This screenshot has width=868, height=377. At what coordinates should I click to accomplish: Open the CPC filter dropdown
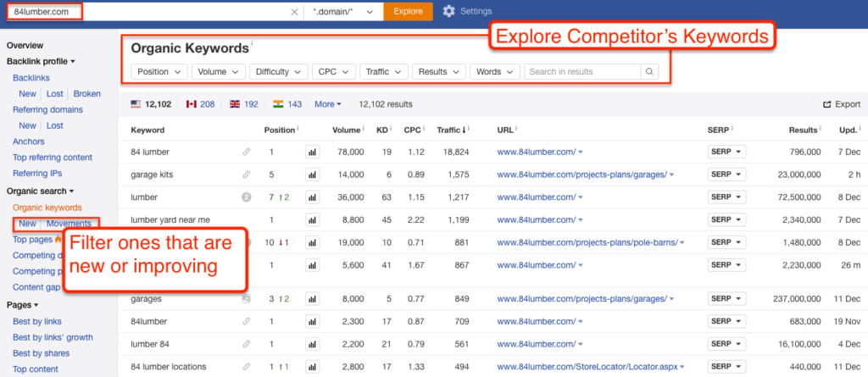[333, 71]
